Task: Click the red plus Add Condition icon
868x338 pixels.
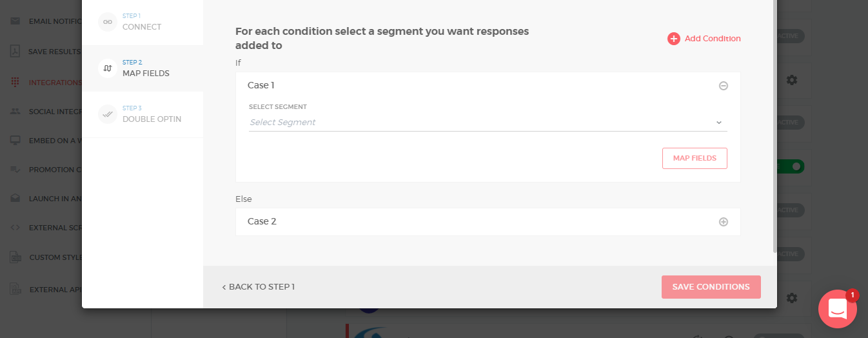Action: point(674,39)
